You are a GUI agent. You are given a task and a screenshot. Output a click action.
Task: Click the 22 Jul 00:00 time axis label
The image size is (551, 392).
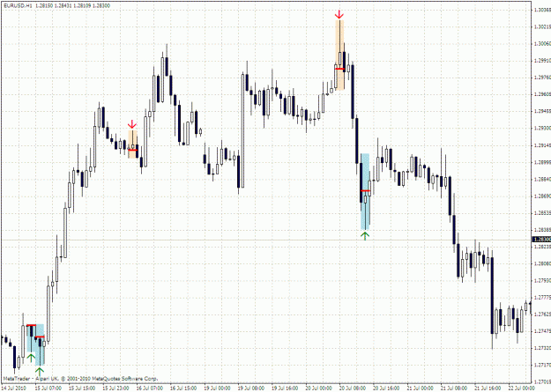click(523, 388)
